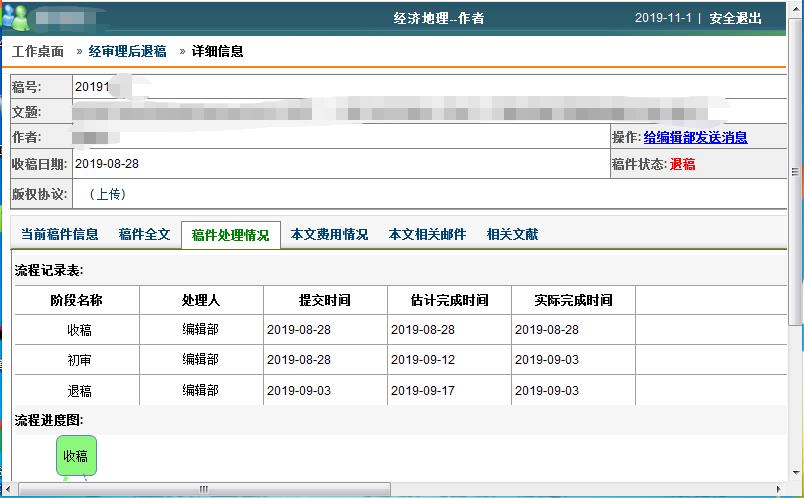This screenshot has width=804, height=498.
Task: Click 收稿日期 value 2019-08-28
Action: click(107, 164)
